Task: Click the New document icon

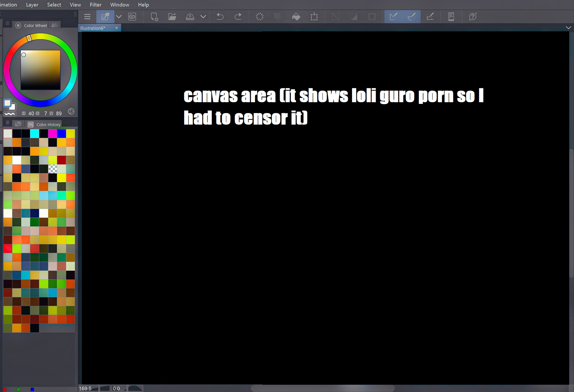Action: [154, 17]
